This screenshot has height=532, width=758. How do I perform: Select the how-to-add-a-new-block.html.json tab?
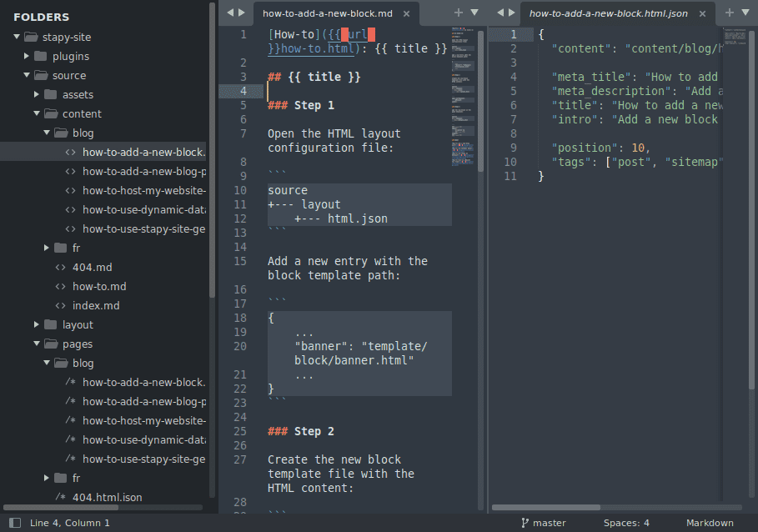[609, 14]
